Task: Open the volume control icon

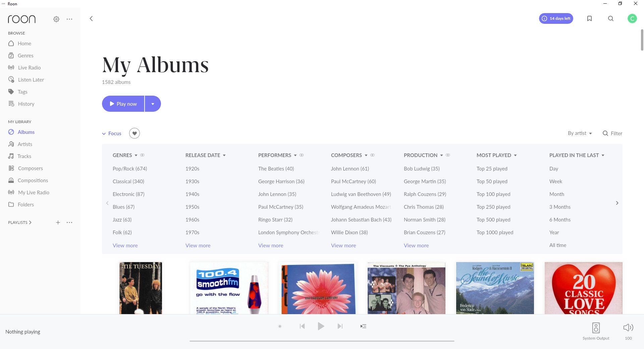Action: coord(628,328)
